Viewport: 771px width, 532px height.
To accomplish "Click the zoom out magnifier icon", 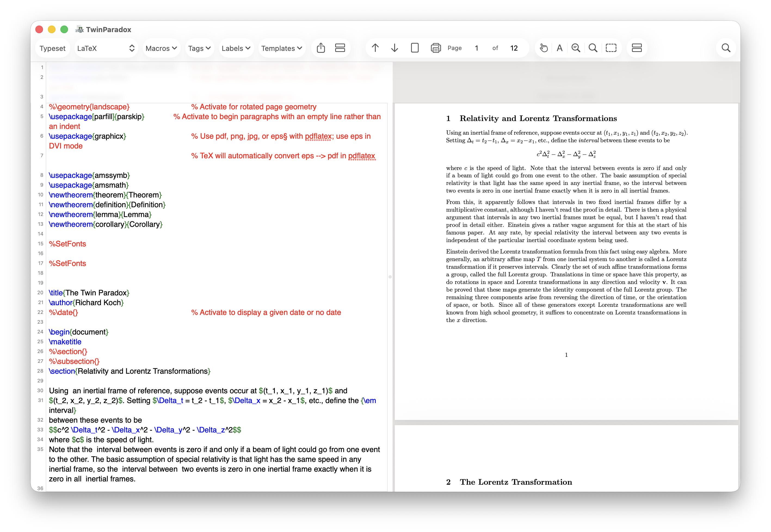I will pyautogui.click(x=576, y=48).
